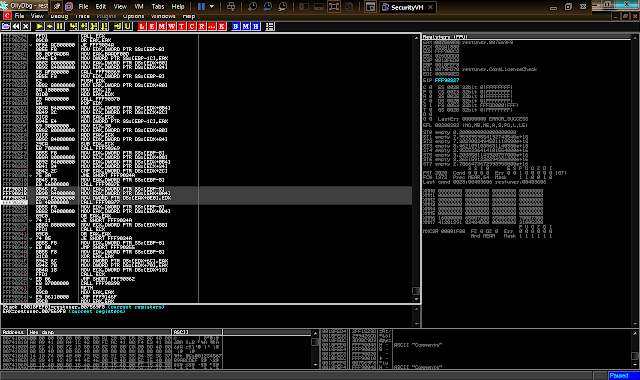Screen dimensions: 640x380
Task: Select the cyan EIP register value
Action: (447, 80)
